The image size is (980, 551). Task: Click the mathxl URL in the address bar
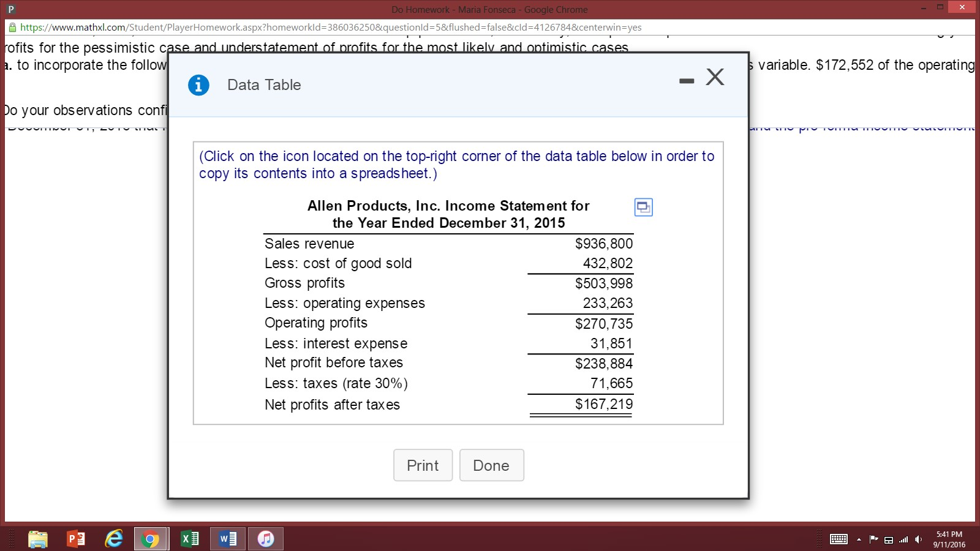[x=331, y=28]
